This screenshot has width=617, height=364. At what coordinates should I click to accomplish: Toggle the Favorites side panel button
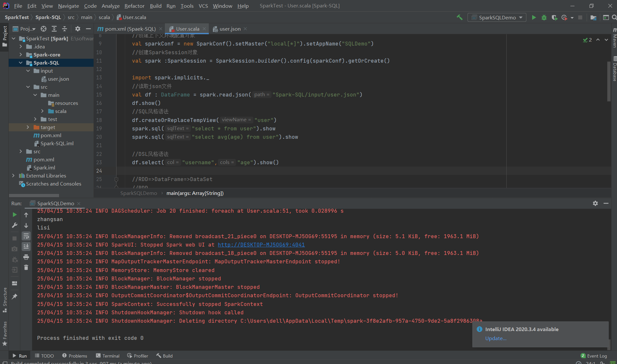point(5,334)
